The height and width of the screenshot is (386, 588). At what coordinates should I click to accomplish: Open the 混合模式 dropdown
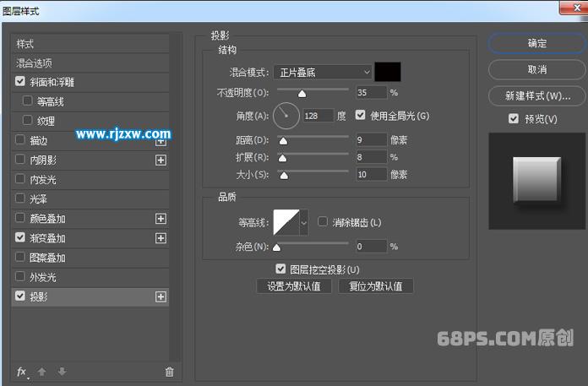coord(323,73)
